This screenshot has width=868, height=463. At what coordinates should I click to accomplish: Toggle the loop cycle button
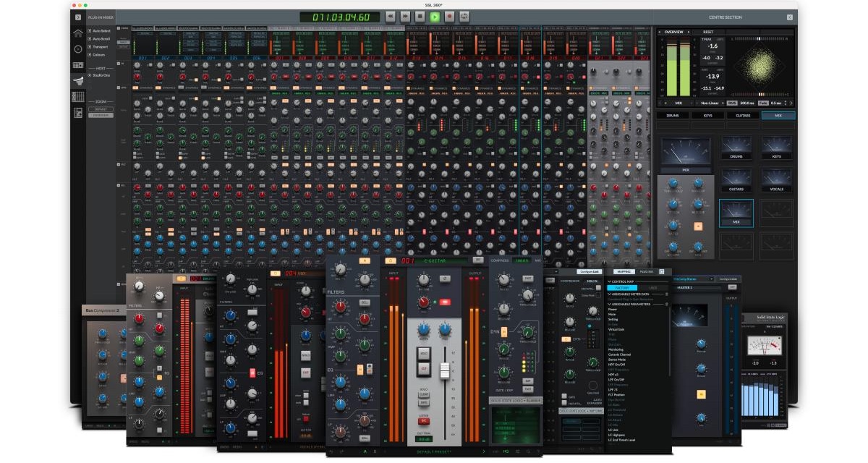(x=464, y=16)
